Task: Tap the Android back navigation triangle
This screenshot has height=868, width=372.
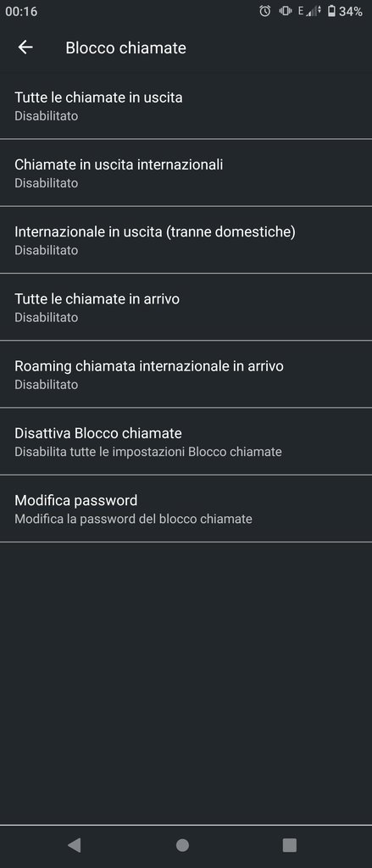Action: click(75, 845)
